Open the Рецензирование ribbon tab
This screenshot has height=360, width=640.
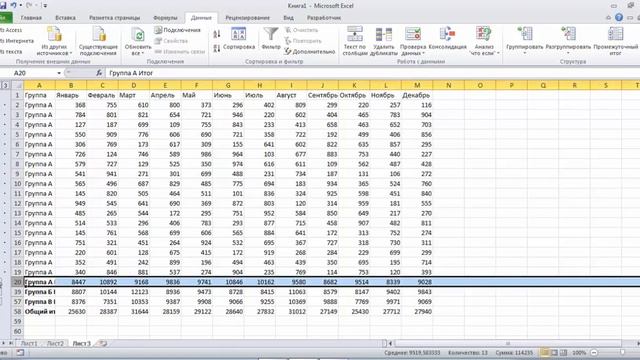pos(247,18)
